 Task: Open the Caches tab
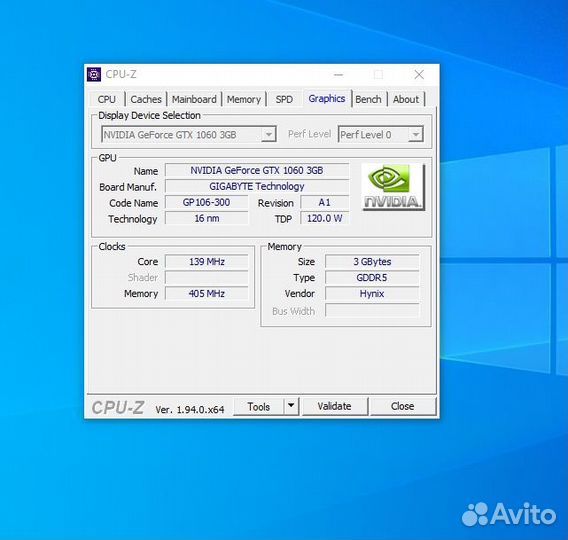(x=146, y=99)
